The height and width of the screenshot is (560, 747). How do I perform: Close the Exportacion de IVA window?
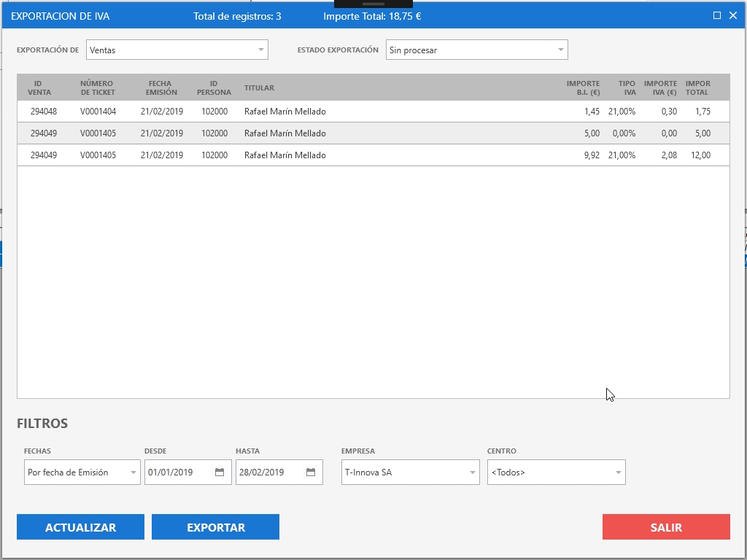pyautogui.click(x=733, y=16)
